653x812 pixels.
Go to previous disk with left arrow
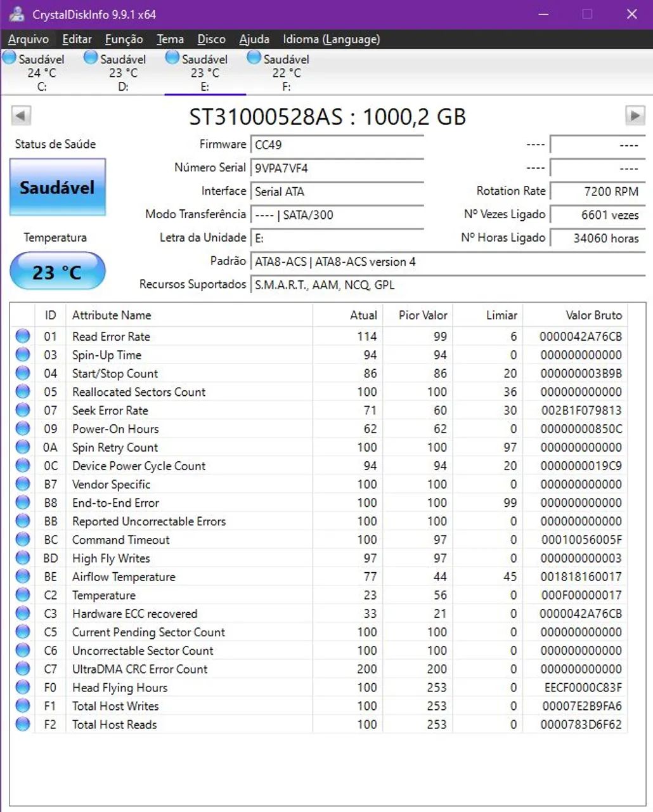tap(21, 115)
